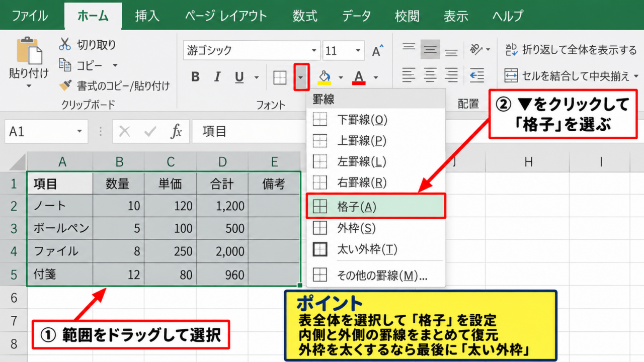This screenshot has height=362, width=644.
Task: Click the formula bar confirm checkmark icon
Action: tap(150, 132)
